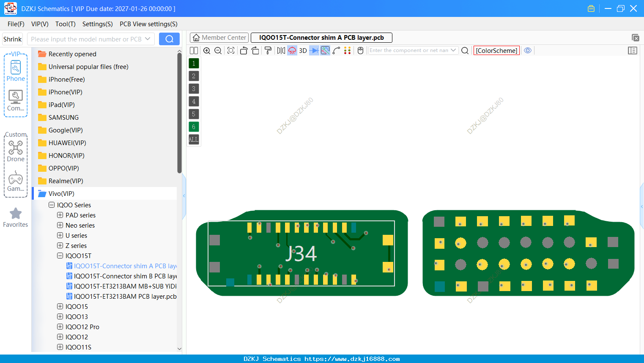Select the paint roller tool
This screenshot has width=644, height=363.
coord(268,50)
